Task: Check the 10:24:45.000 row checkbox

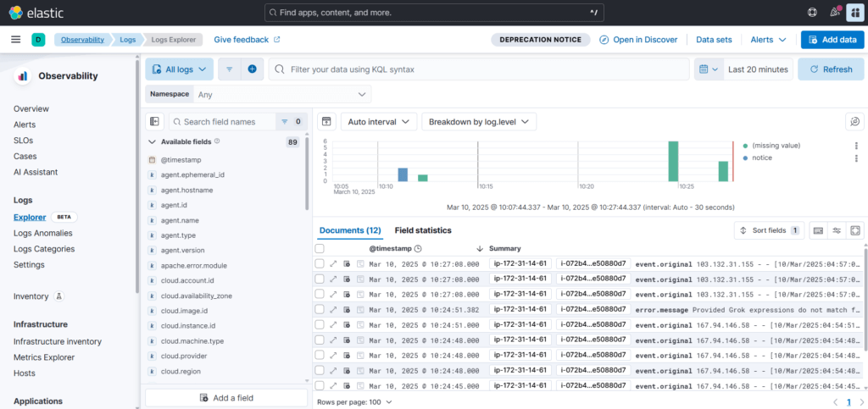Action: [x=320, y=386]
